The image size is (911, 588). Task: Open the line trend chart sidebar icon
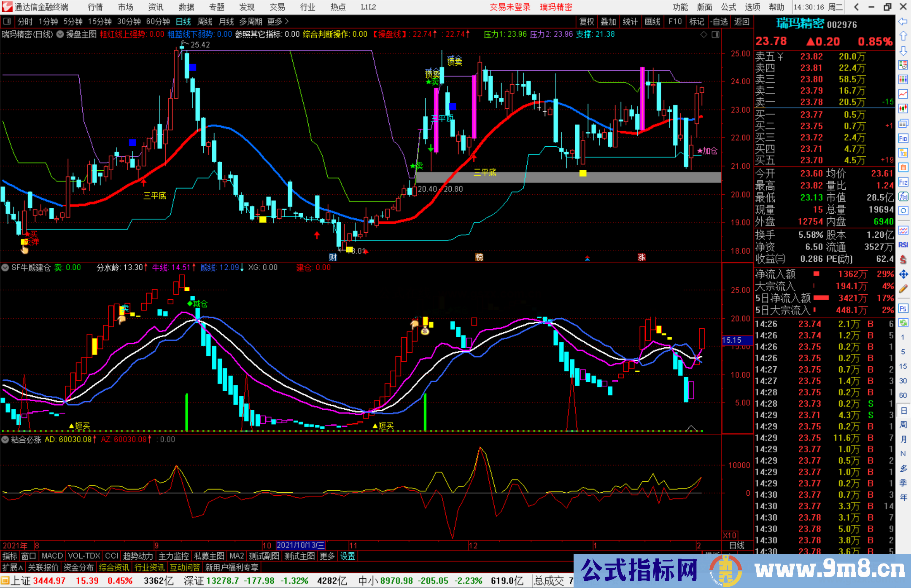pyautogui.click(x=903, y=94)
